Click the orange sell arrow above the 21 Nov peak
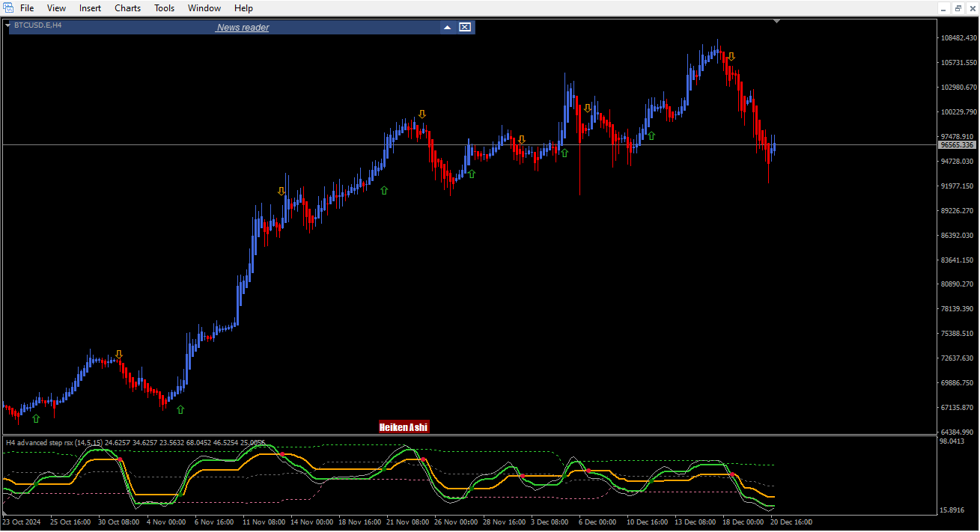 (x=422, y=114)
